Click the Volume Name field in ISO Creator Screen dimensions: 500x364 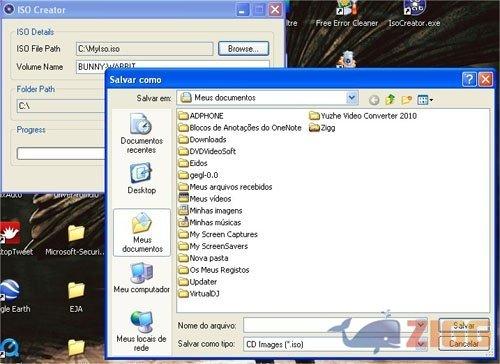point(173,65)
